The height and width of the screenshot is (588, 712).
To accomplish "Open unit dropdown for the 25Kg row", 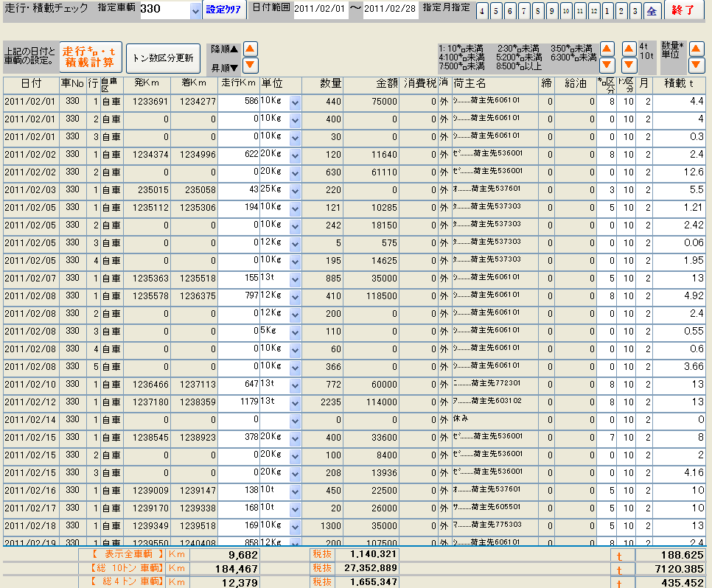I will point(296,190).
